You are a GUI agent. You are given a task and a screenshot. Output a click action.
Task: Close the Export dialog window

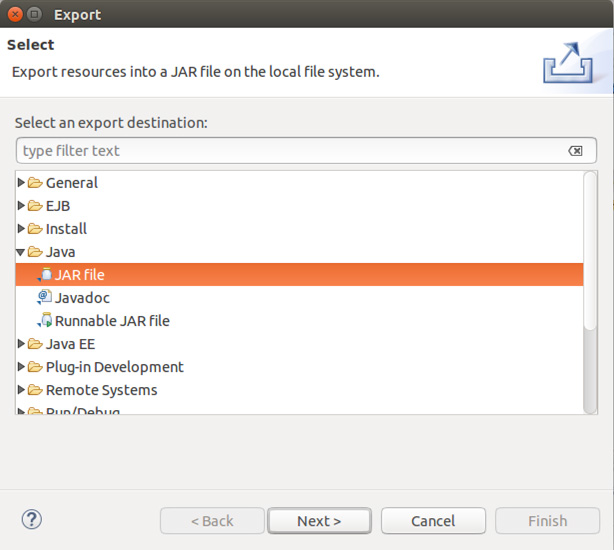click(x=15, y=14)
